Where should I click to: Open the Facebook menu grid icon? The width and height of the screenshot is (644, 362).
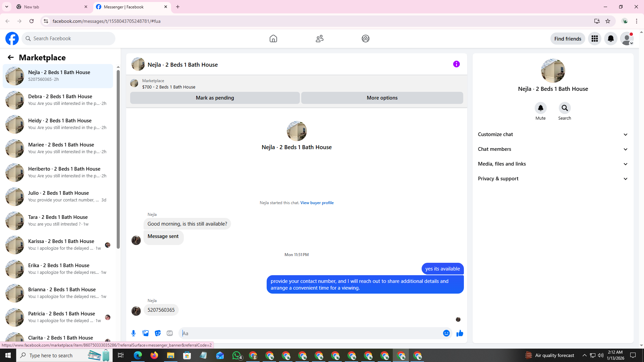click(x=594, y=39)
